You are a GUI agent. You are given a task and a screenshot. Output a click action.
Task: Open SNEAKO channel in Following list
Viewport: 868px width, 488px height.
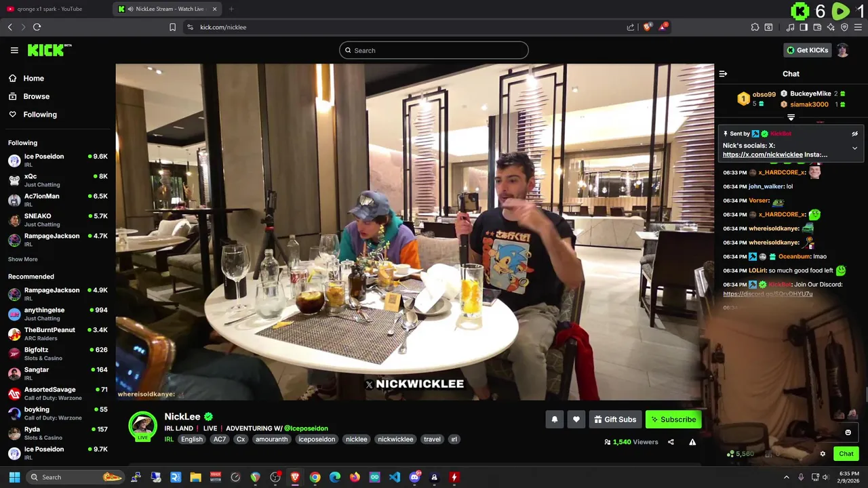(58, 220)
